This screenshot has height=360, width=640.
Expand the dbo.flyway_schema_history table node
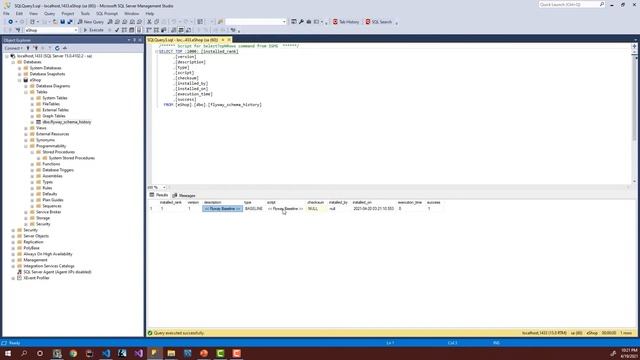(x=32, y=122)
